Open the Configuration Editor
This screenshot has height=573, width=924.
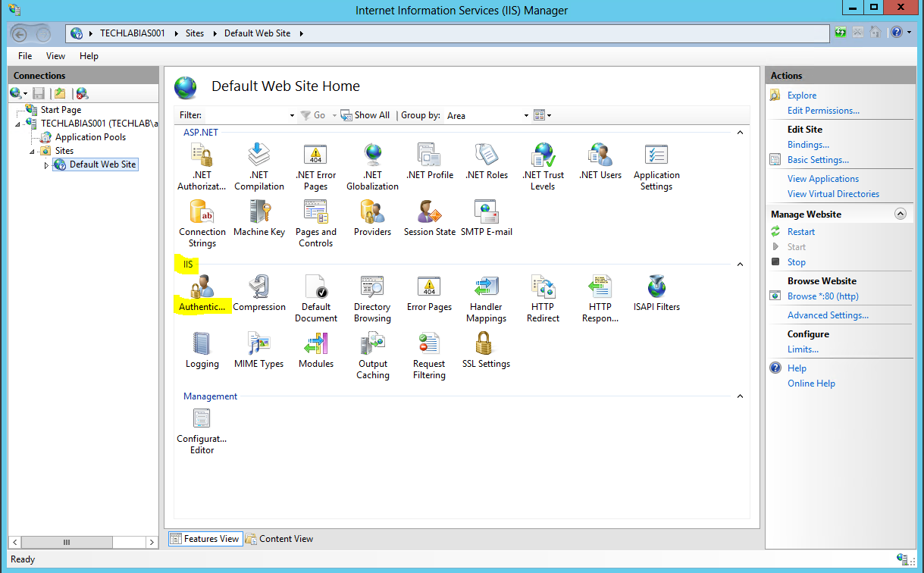(x=202, y=431)
